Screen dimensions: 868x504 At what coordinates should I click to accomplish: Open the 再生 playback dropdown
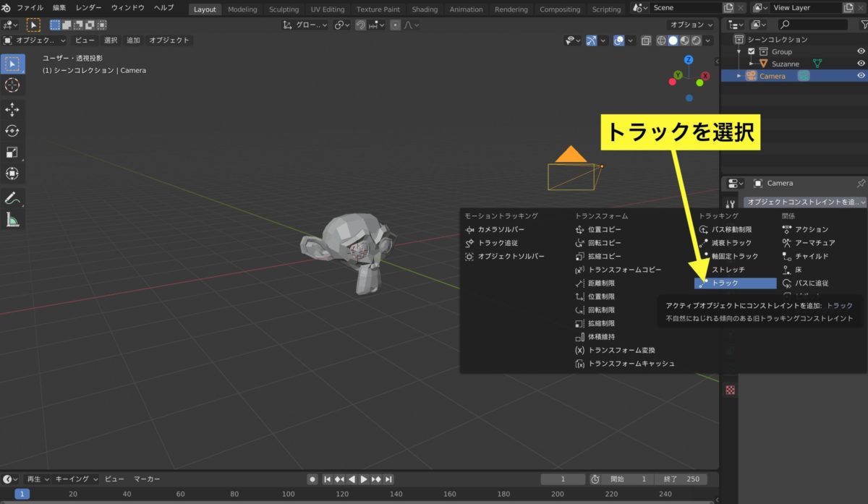38,479
